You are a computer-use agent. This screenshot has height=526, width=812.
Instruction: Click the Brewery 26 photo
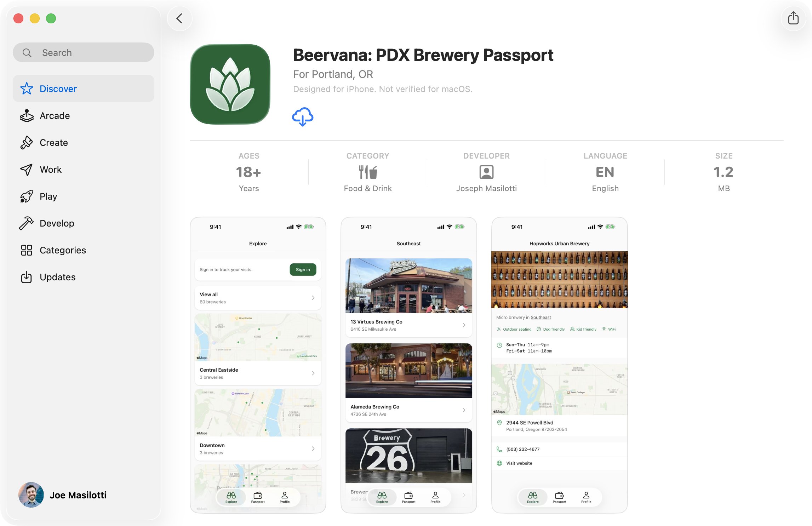coord(409,456)
